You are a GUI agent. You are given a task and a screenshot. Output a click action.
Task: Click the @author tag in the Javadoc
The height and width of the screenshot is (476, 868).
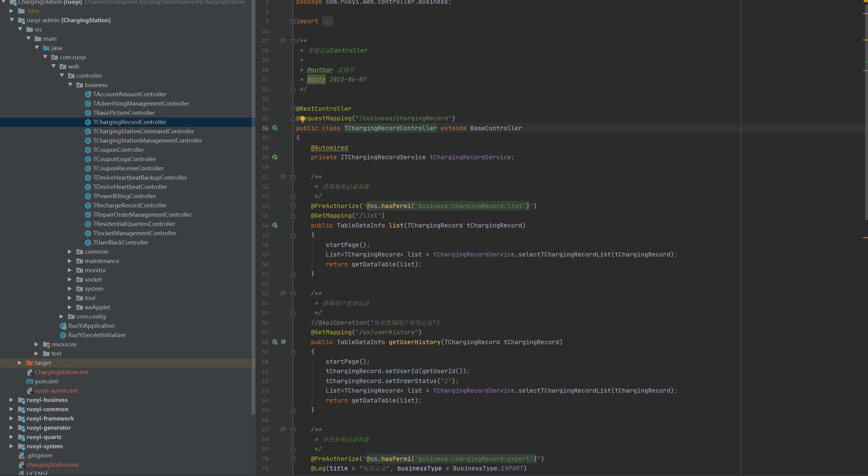[x=320, y=70]
